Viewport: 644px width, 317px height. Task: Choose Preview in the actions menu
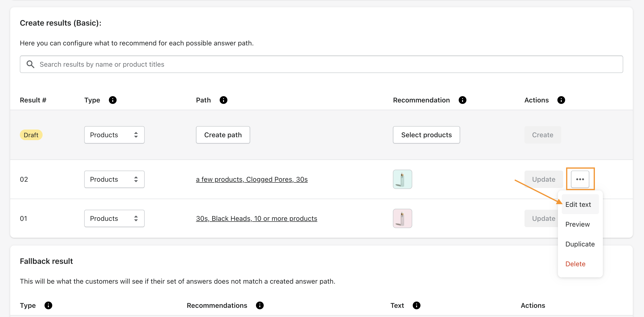(580, 224)
